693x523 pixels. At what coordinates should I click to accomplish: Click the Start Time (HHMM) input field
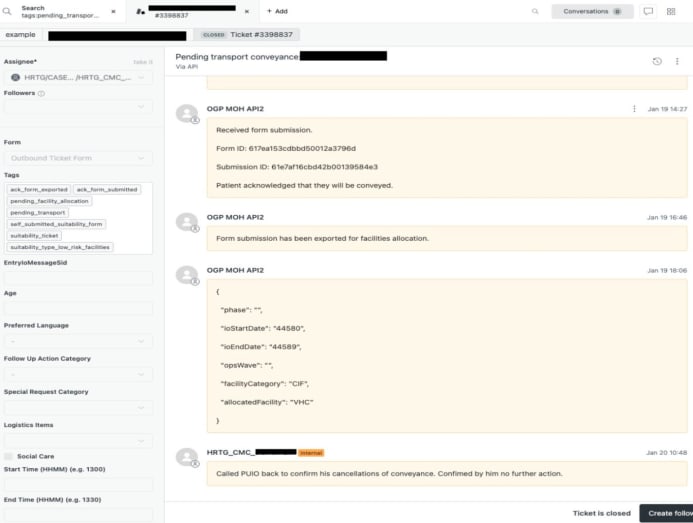(78, 484)
